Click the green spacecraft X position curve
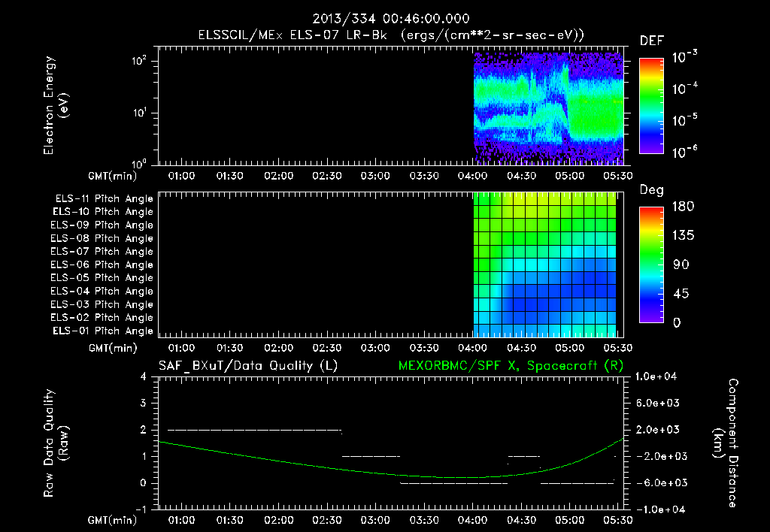 (x=391, y=474)
